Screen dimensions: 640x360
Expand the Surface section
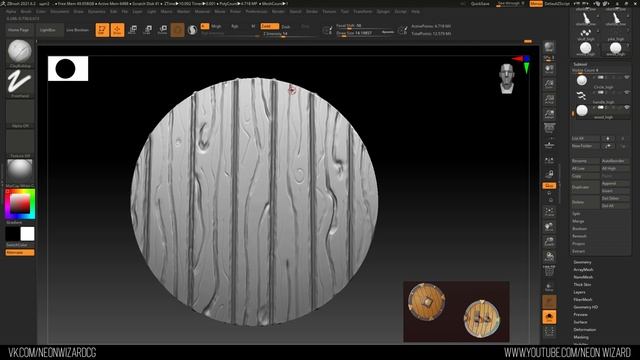point(580,322)
